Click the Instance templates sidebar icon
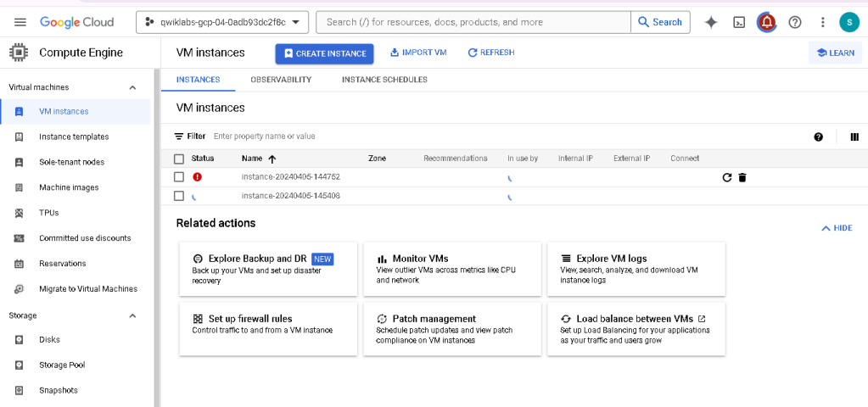Image resolution: width=868 pixels, height=407 pixels. tap(19, 137)
